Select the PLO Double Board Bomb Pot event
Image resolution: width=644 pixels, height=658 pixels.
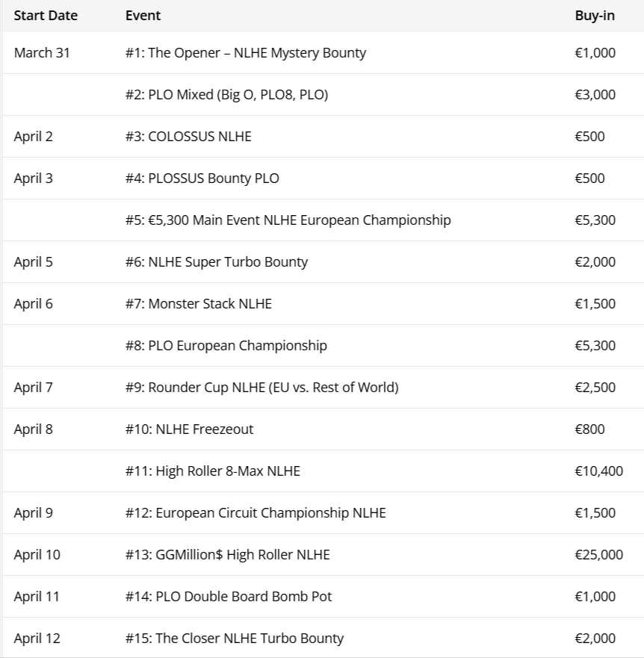[x=229, y=597]
